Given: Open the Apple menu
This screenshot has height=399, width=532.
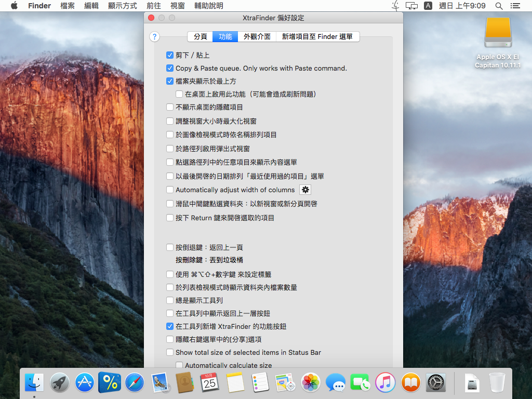Looking at the screenshot, I should [14, 5].
